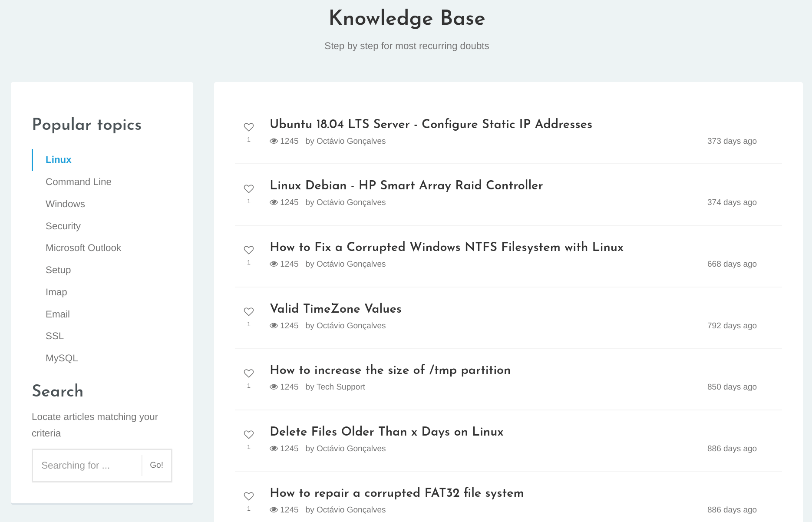Screen dimensions: 812x522
Task: Open How to Fix Corrupted Windows NTFS article
Action: click(x=447, y=247)
